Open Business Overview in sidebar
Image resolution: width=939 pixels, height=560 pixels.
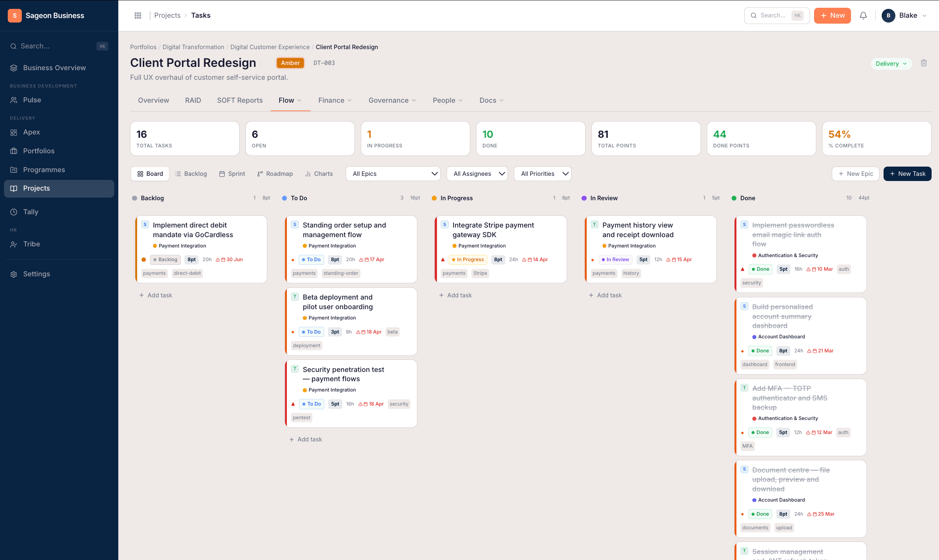click(x=59, y=68)
